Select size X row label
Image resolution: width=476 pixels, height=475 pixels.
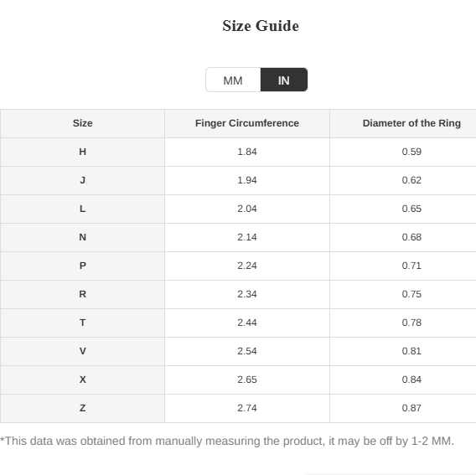pyautogui.click(x=83, y=379)
